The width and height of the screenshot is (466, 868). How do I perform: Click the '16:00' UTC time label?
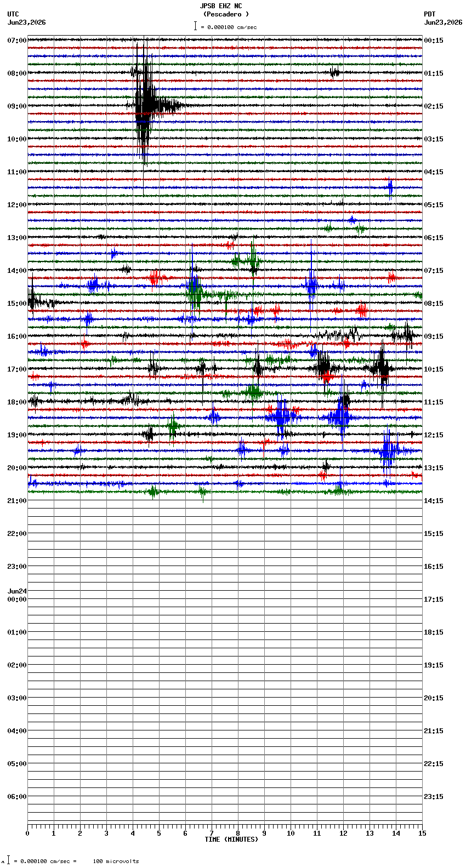click(x=17, y=336)
